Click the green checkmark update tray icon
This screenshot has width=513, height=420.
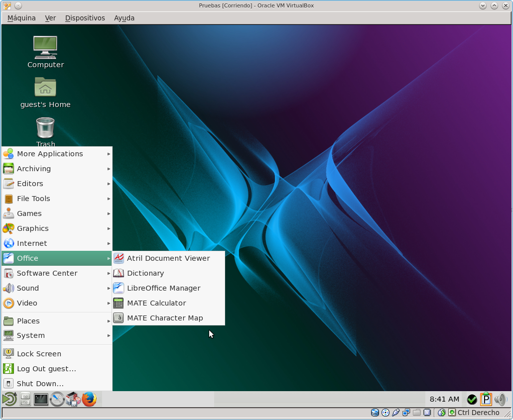click(x=472, y=399)
